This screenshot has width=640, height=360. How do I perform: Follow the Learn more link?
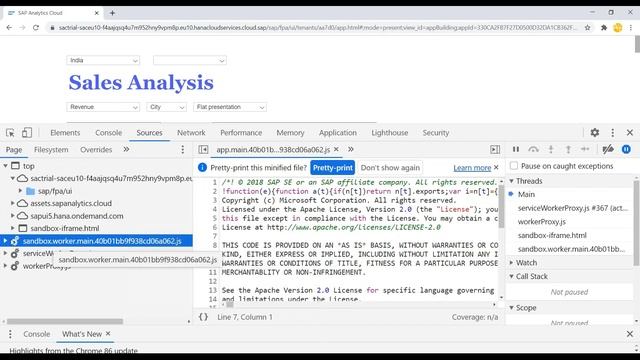tap(472, 168)
